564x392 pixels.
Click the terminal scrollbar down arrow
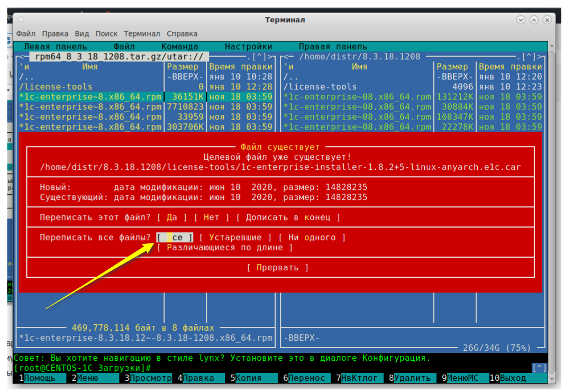coord(552,379)
